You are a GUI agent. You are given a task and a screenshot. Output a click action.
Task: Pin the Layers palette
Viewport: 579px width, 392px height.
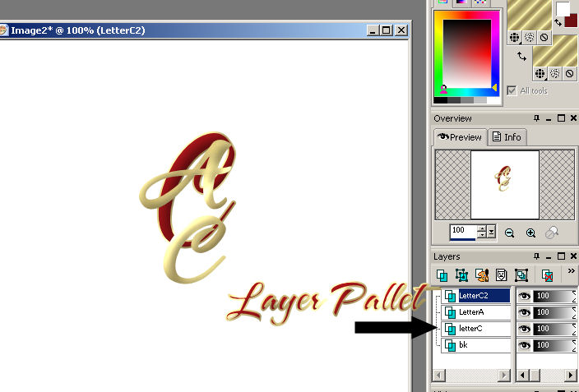coord(537,257)
